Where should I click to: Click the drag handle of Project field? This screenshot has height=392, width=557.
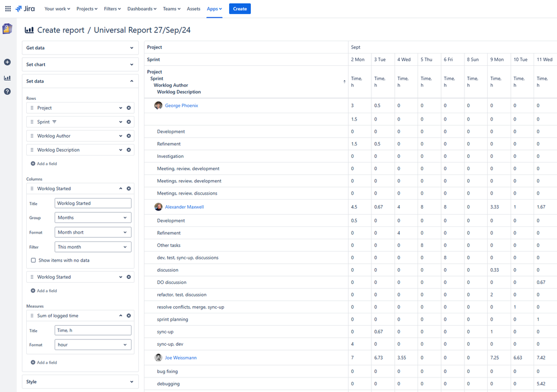tap(32, 108)
